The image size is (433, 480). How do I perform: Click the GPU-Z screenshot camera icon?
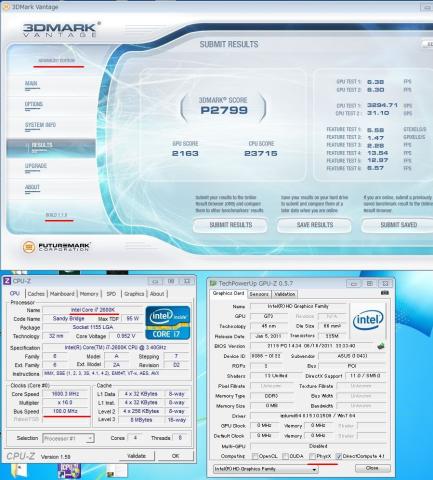click(x=385, y=293)
